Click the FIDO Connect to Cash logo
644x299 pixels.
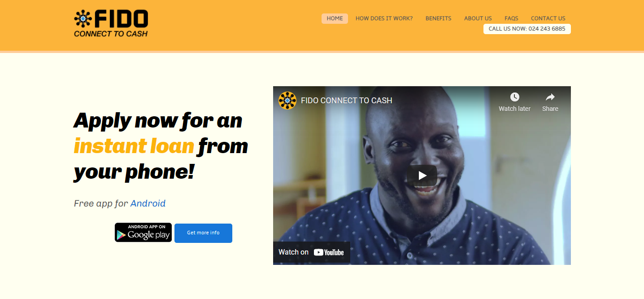(x=111, y=24)
